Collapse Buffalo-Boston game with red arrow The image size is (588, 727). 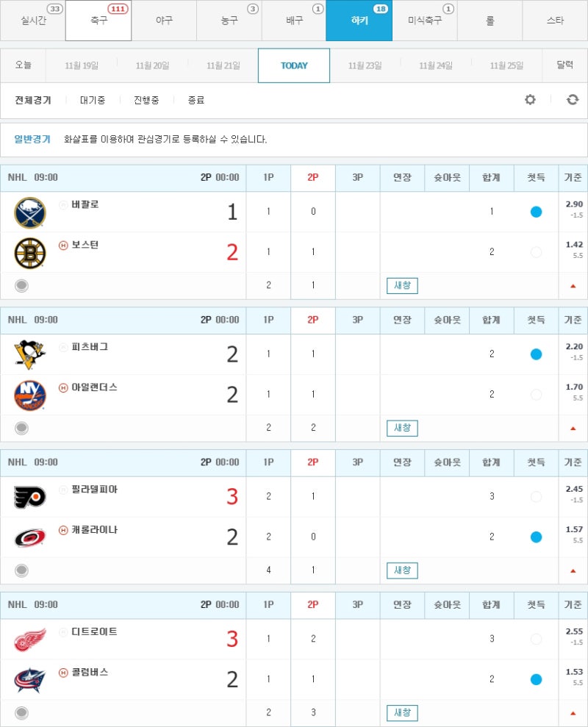point(573,286)
